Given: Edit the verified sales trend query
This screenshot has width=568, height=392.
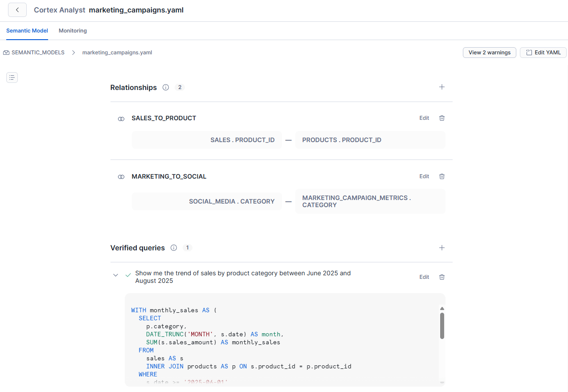Looking at the screenshot, I should click(424, 277).
